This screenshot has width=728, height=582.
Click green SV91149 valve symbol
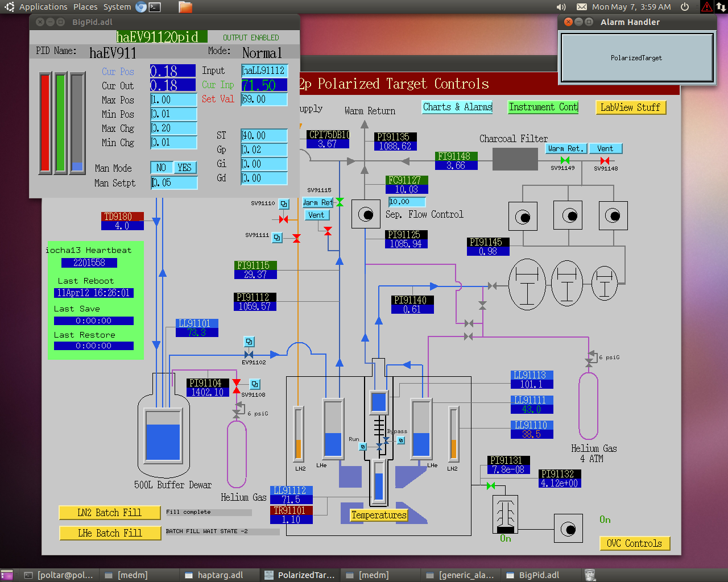point(565,161)
